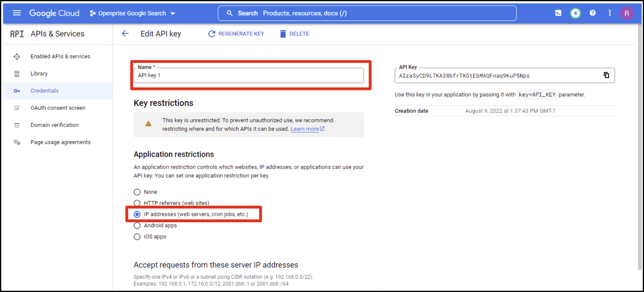Open the notifications badge showing 4
Viewport: 644px width, 292px height.
click(x=575, y=13)
